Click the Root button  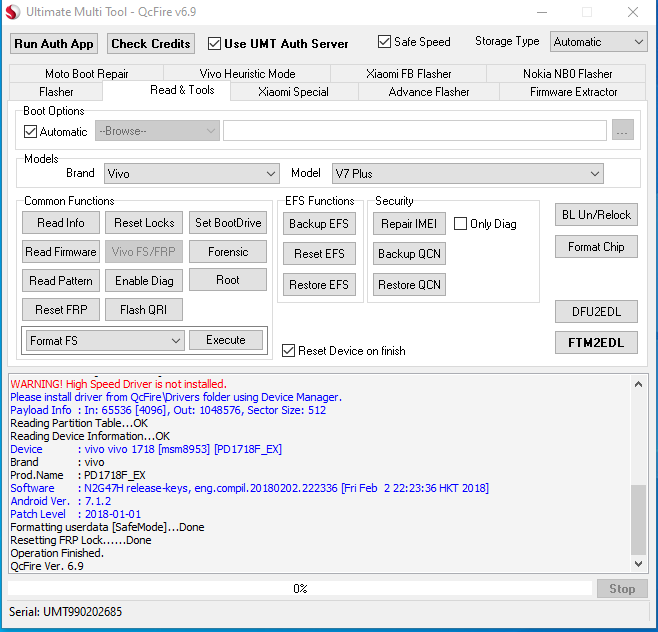tap(228, 279)
